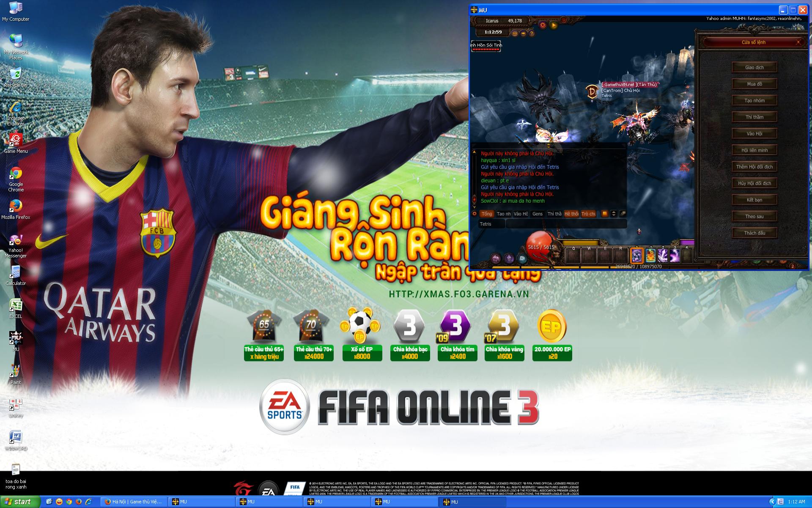This screenshot has height=508, width=812.
Task: Click third round blue menu button bottom-left
Action: 523,258
